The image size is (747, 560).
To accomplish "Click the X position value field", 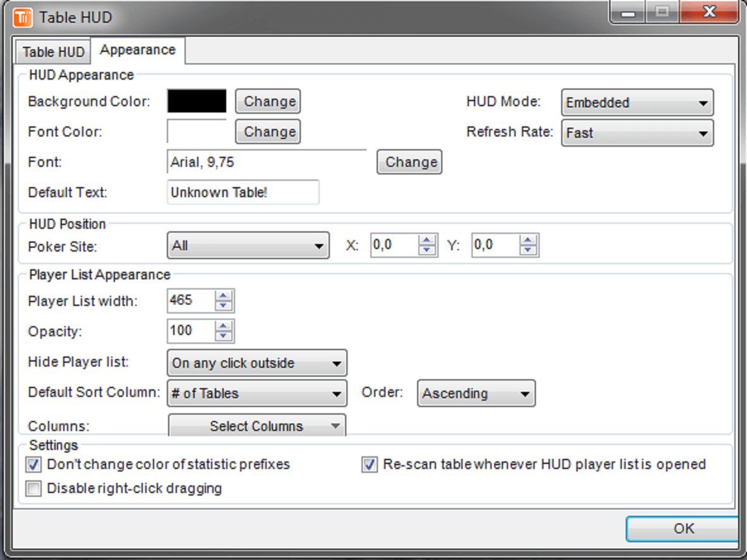I will (394, 245).
